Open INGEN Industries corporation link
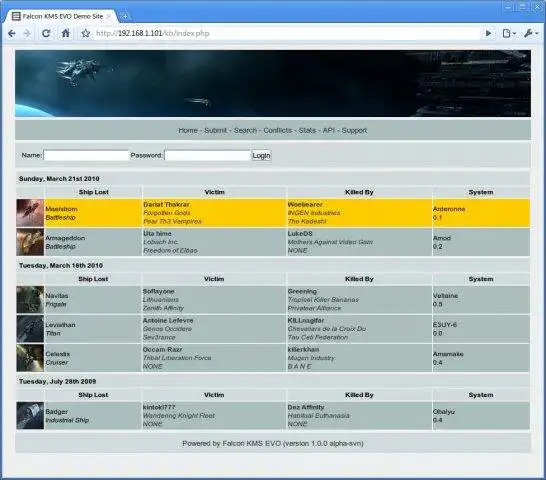The height and width of the screenshot is (480, 546). point(314,213)
